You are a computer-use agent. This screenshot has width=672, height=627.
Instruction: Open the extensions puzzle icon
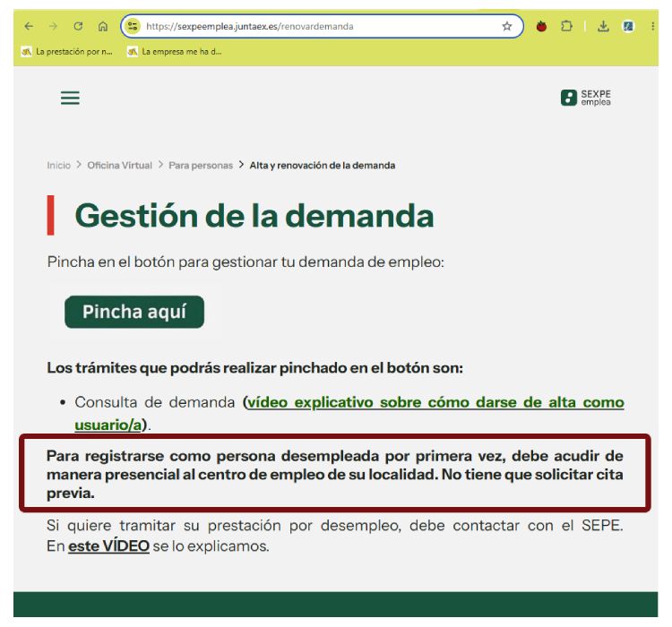point(566,26)
